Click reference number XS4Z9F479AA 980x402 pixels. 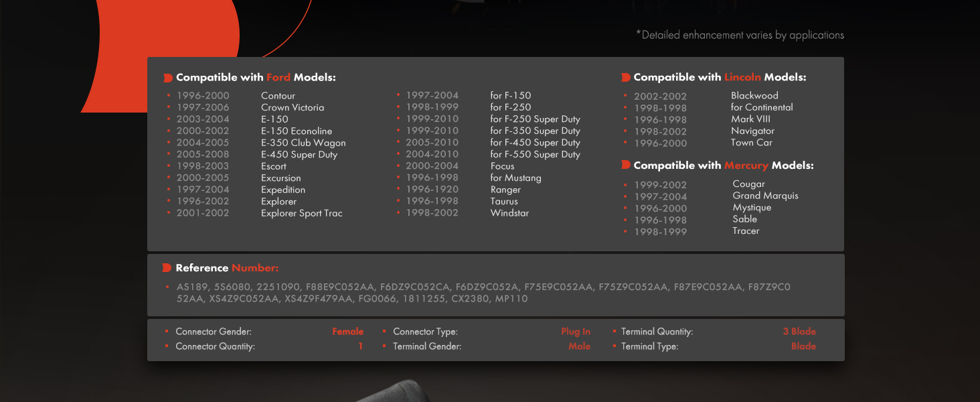(319, 299)
